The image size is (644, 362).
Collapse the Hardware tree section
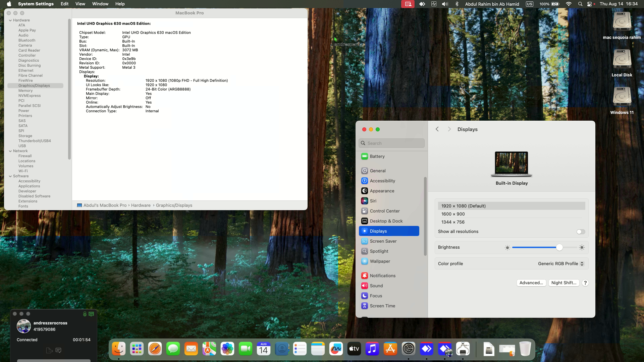click(x=10, y=20)
